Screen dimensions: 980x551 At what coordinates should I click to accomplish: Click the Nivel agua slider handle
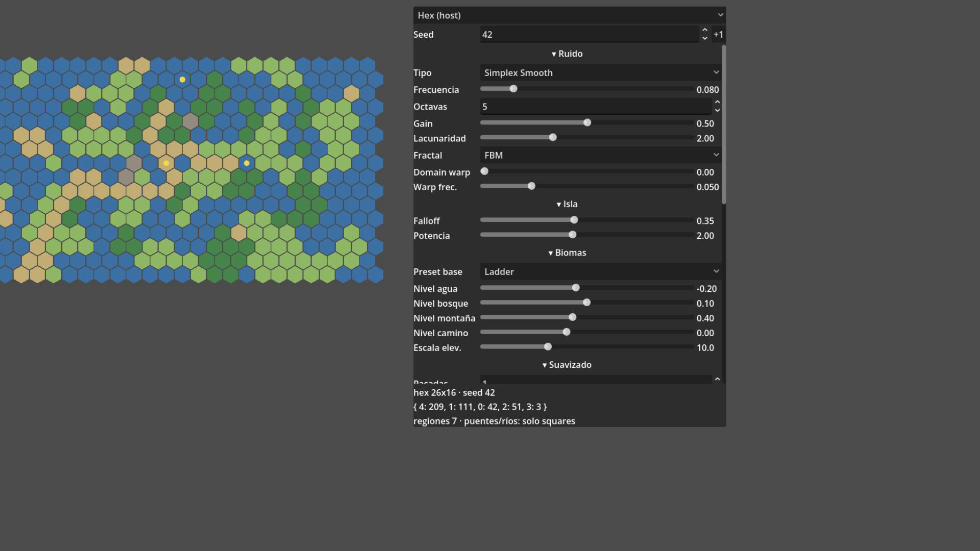576,288
